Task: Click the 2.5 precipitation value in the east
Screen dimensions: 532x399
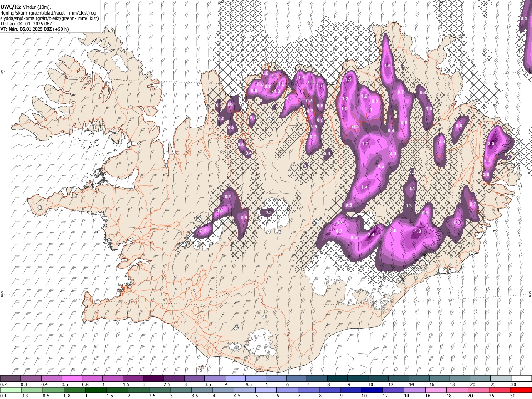Action: 491,143
